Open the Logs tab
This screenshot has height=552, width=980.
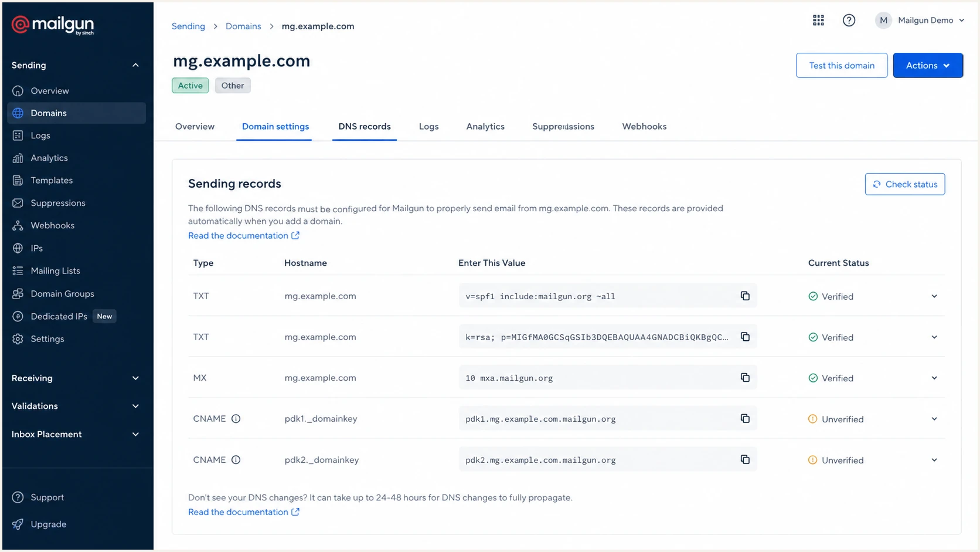pyautogui.click(x=429, y=127)
